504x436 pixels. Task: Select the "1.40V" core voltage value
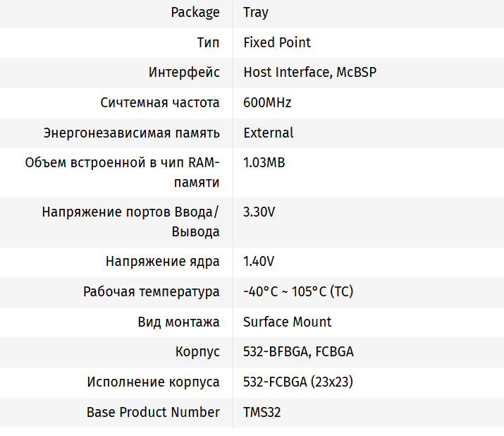coord(259,262)
